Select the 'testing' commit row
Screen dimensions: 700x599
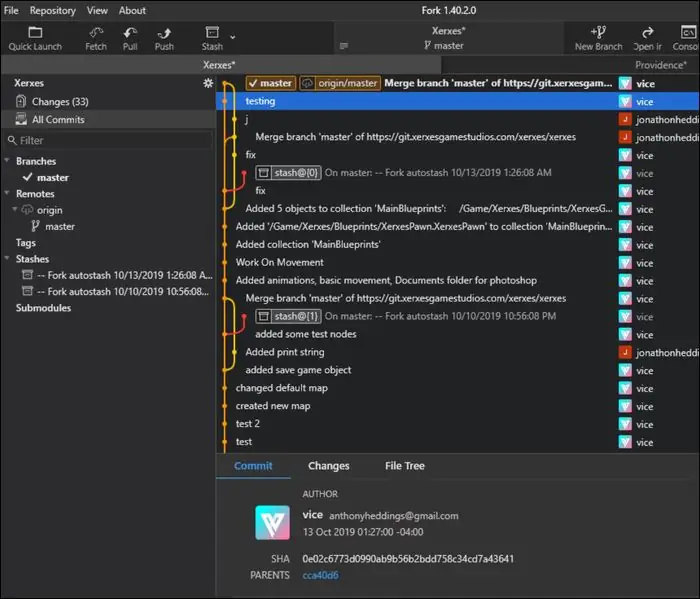[458, 101]
